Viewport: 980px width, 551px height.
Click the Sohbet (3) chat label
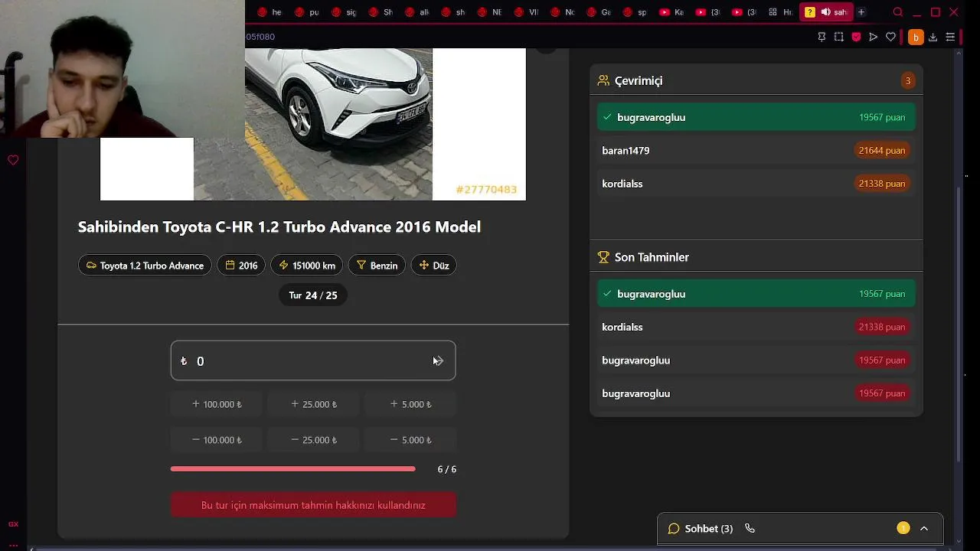coord(709,529)
